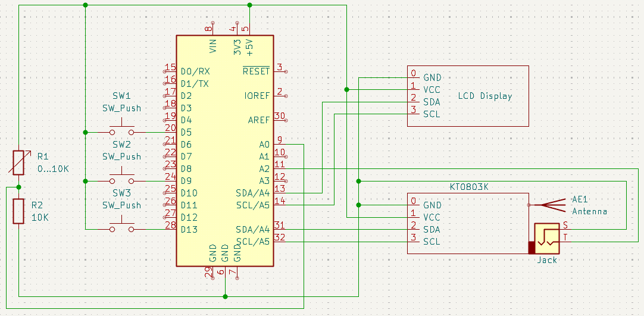Viewport: 644px width, 316px height.
Task: Click the 'D0/RX' pin label
Action: (195, 72)
